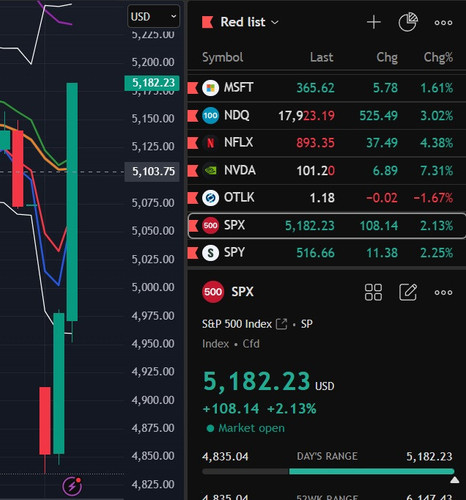
Task: Click the lightning bolt icon under the chart
Action: coord(72,486)
